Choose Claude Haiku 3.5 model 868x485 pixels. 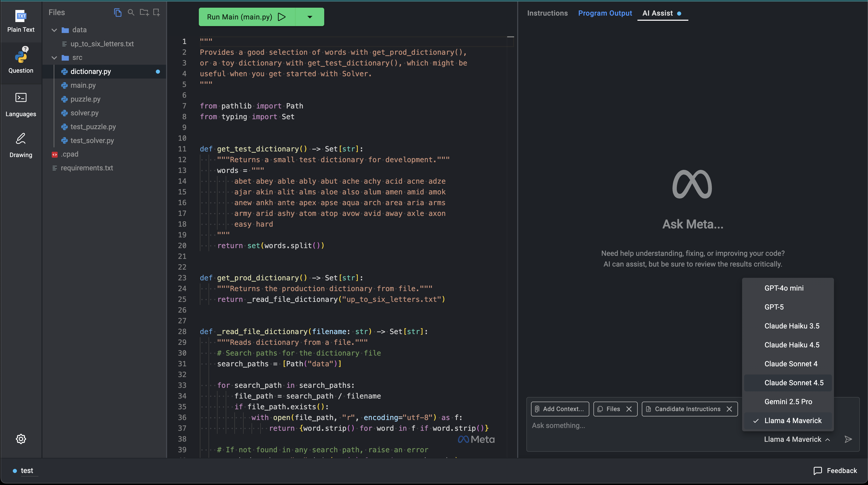[788, 326]
